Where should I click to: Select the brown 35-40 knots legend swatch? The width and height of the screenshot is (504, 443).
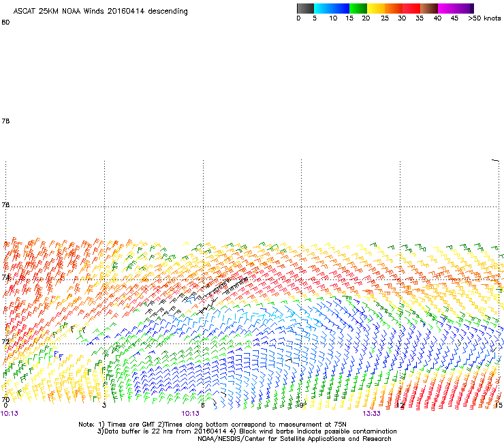pos(429,8)
